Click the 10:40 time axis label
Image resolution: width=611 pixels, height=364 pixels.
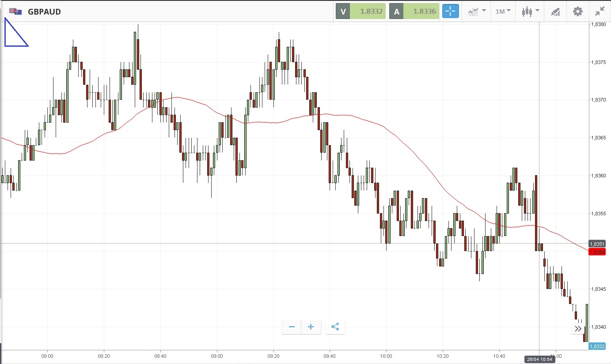499,356
